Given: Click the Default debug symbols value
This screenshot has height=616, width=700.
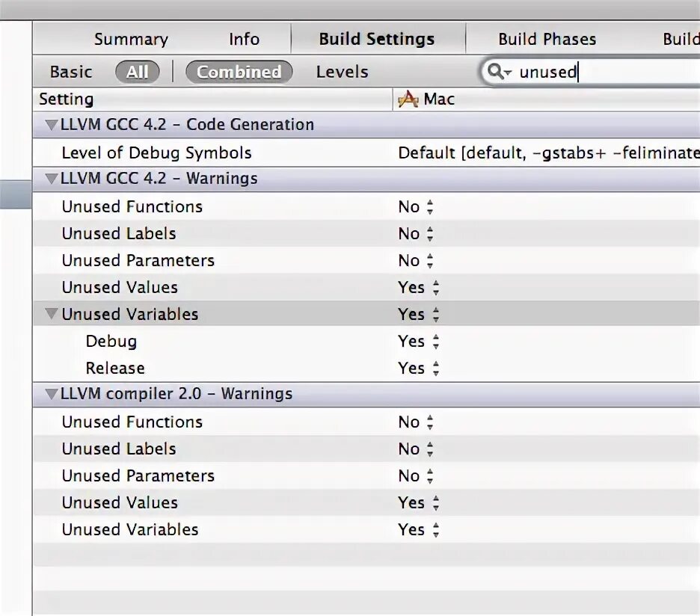Looking at the screenshot, I should [x=549, y=153].
